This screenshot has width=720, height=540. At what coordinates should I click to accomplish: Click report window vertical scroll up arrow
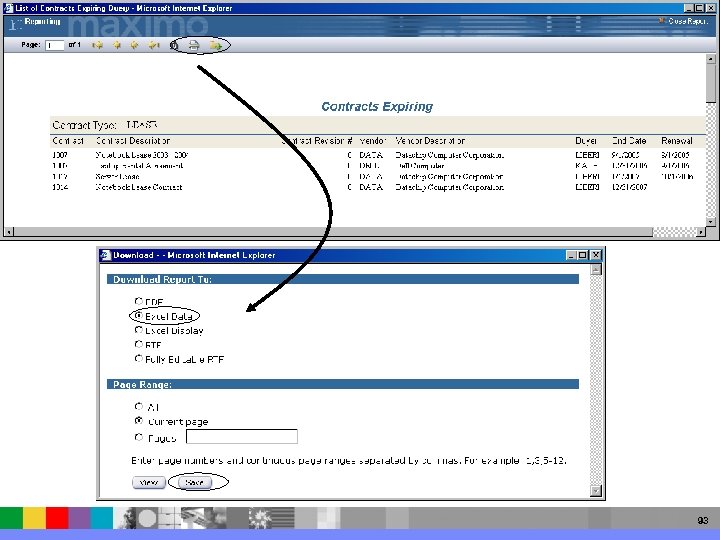click(711, 59)
